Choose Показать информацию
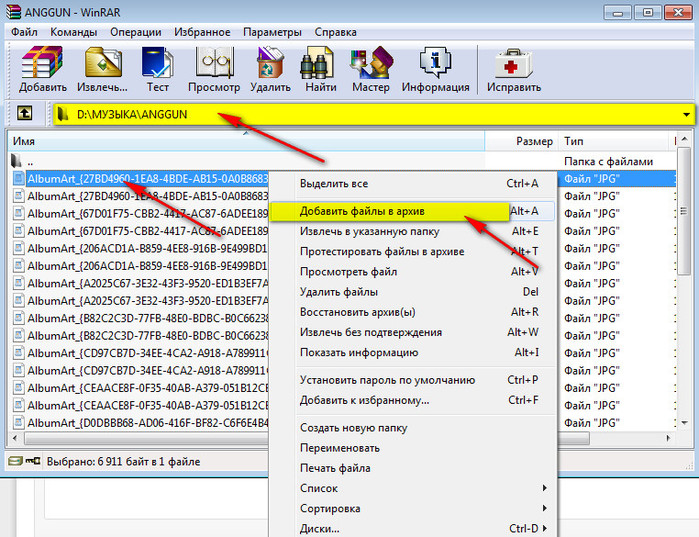The image size is (699, 537). click(x=413, y=353)
